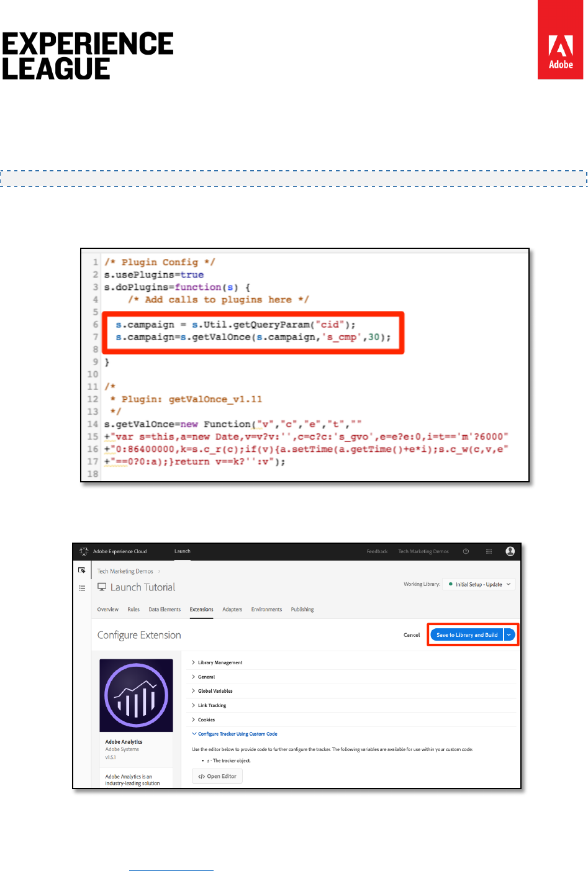The width and height of the screenshot is (588, 871).
Task: Click the Plugin Config comment line
Action: point(160,262)
